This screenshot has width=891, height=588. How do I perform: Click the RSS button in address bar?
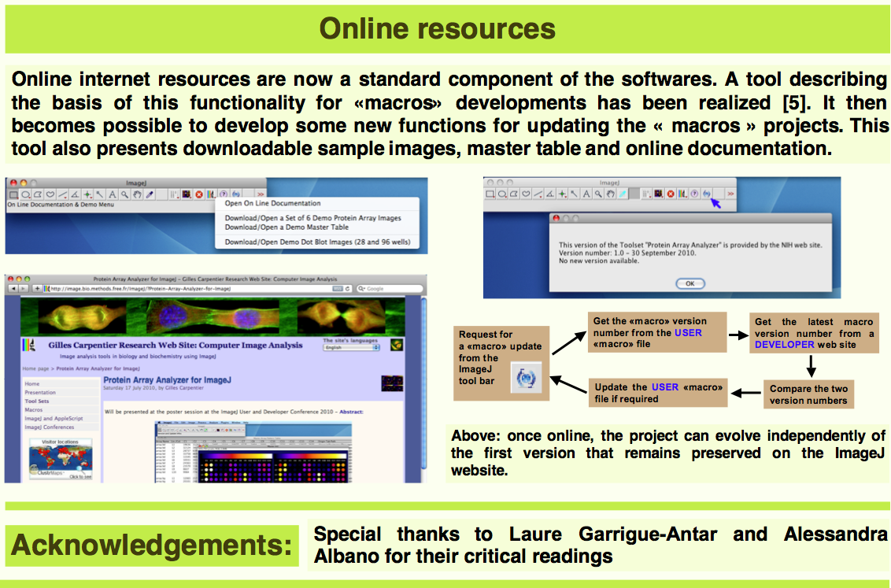pyautogui.click(x=338, y=289)
